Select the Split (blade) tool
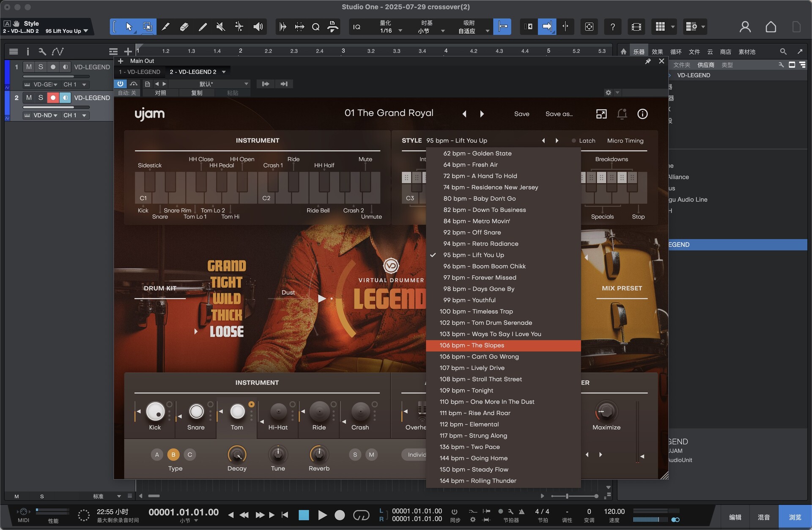 pyautogui.click(x=166, y=27)
